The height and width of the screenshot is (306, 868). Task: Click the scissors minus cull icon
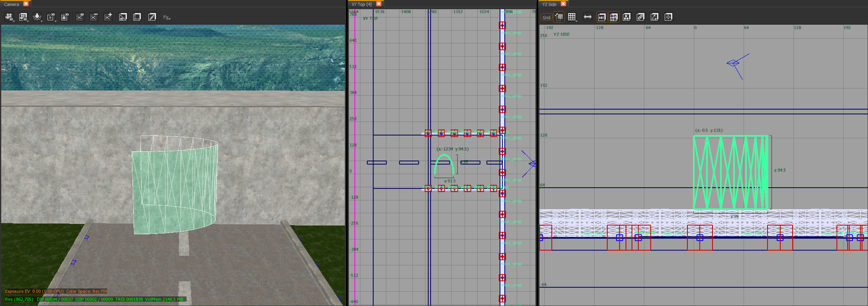point(94,17)
